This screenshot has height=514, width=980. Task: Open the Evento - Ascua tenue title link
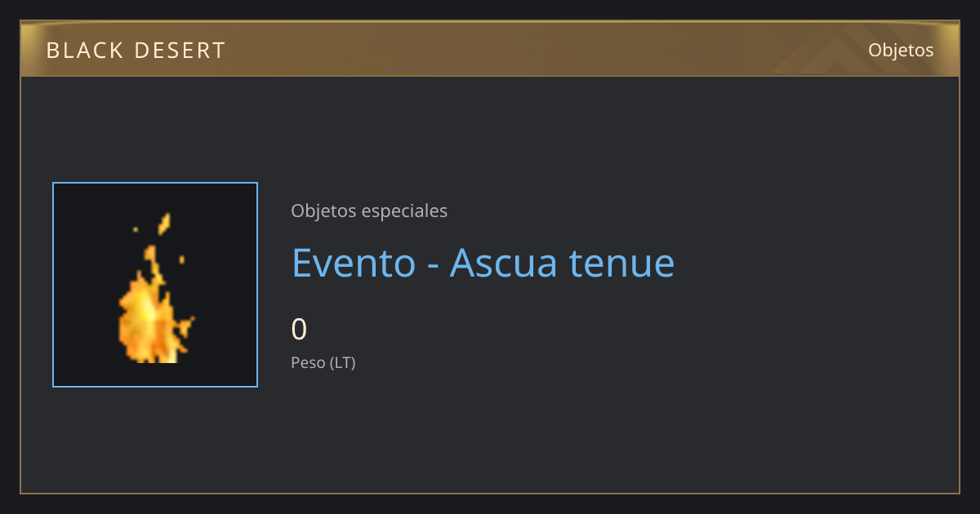tap(483, 263)
